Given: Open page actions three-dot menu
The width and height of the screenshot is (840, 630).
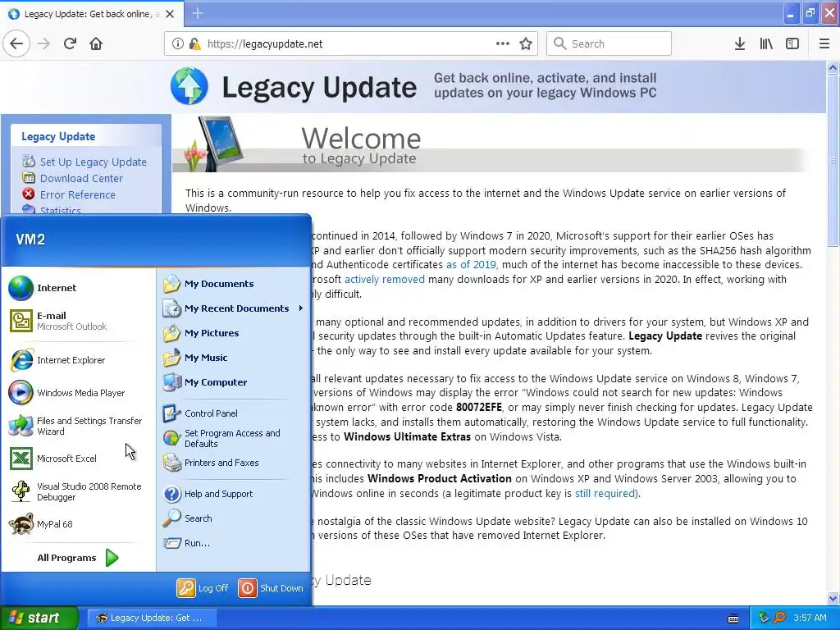Looking at the screenshot, I should (x=503, y=44).
